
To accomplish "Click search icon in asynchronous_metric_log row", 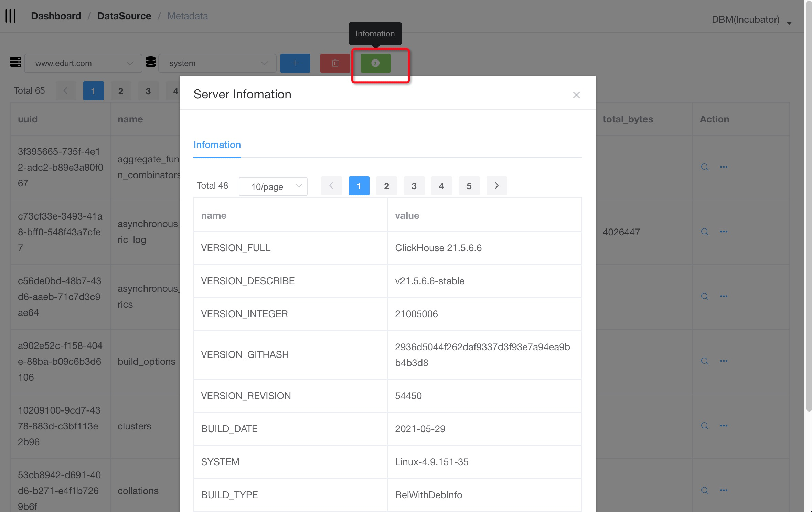I will pyautogui.click(x=704, y=232).
